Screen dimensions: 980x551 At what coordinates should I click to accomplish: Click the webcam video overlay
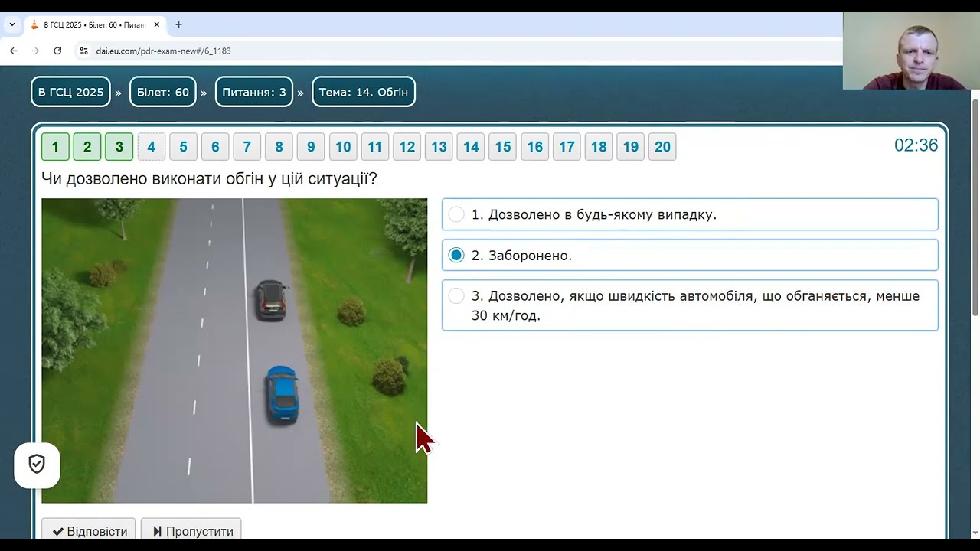[x=911, y=51]
